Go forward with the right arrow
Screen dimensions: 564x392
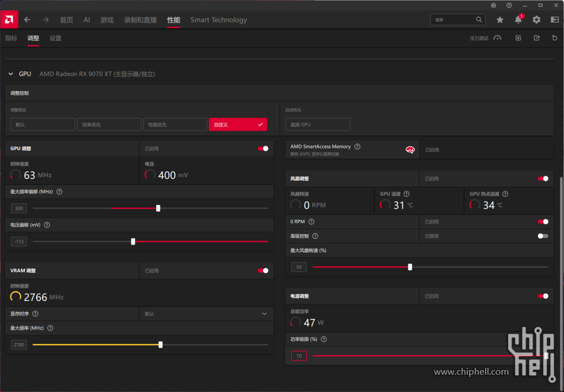tap(45, 20)
